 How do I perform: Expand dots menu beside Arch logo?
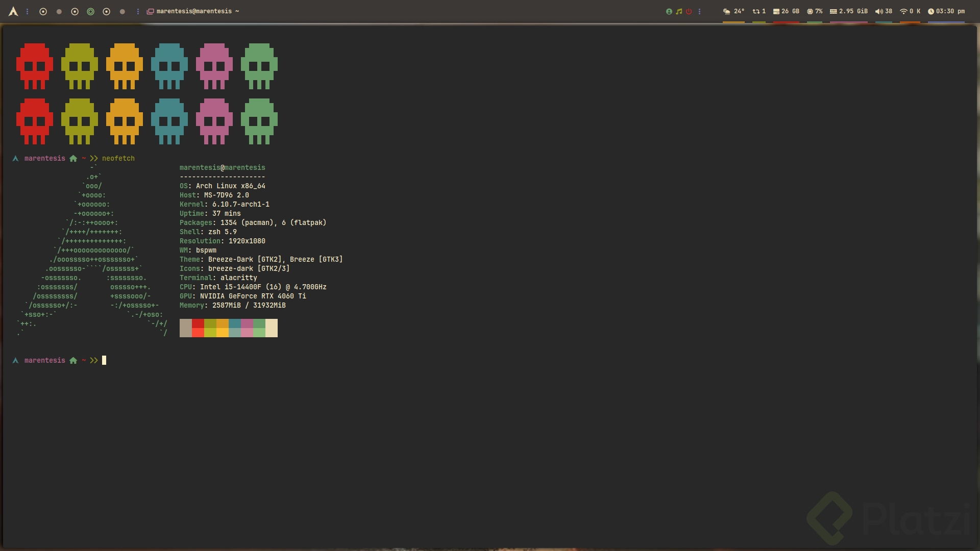[x=28, y=11]
